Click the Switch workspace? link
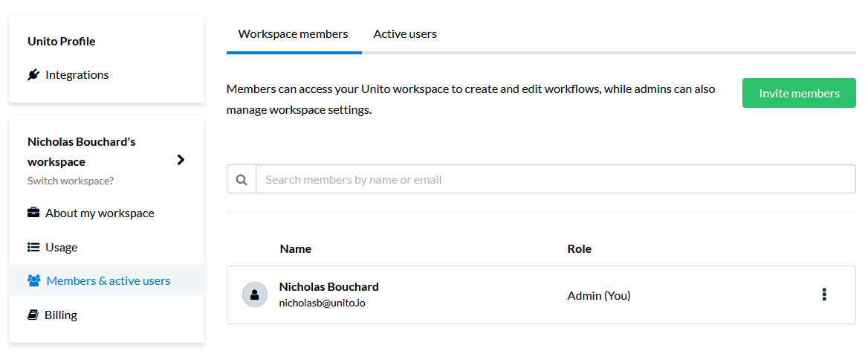Screen dimensions: 868x357 [71, 181]
